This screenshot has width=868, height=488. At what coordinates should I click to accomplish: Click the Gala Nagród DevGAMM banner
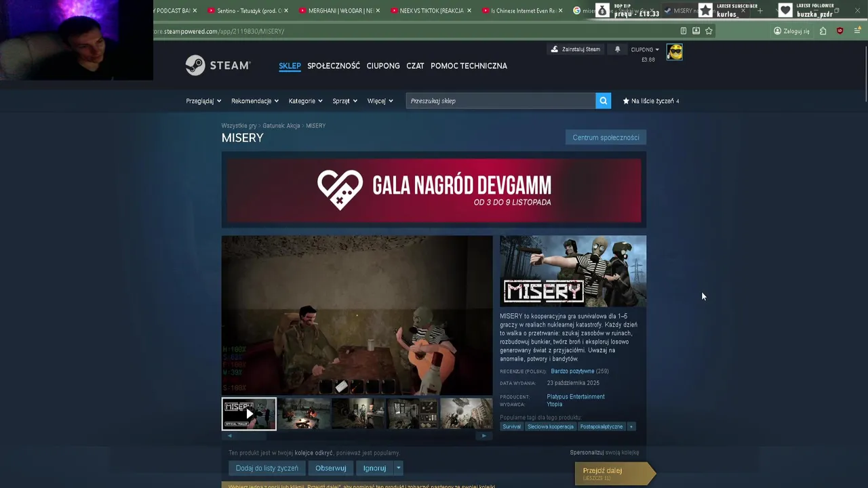(434, 190)
